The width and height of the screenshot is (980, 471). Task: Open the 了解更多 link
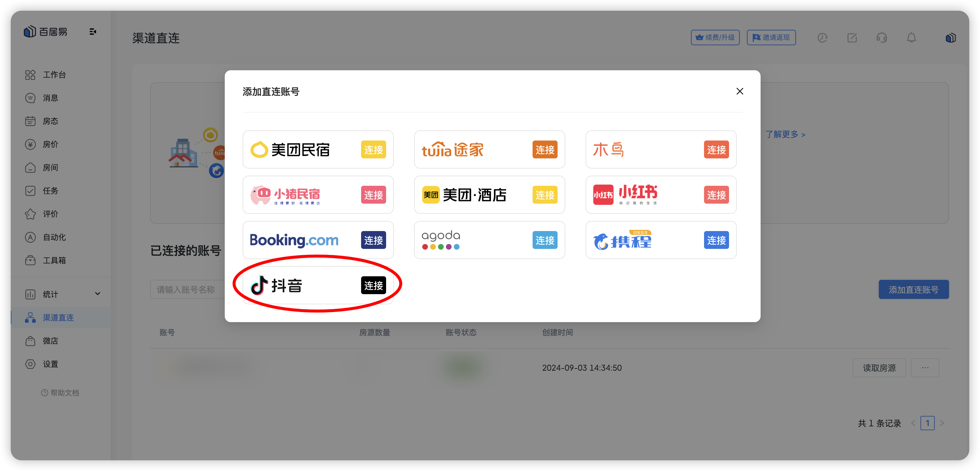coord(785,134)
